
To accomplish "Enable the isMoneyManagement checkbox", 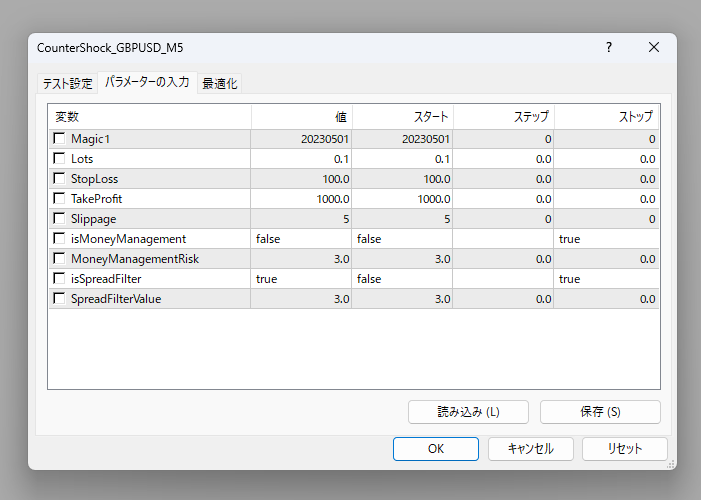I will (x=60, y=239).
